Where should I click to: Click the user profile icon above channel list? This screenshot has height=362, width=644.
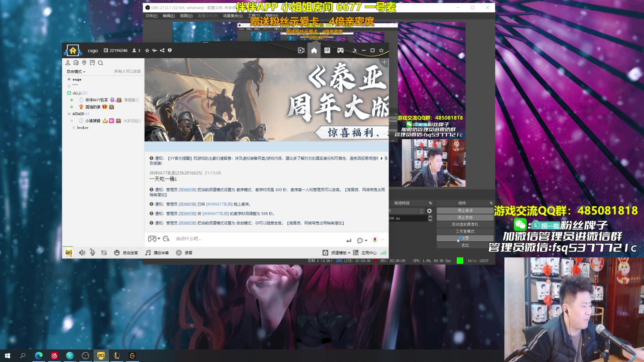pos(68,63)
